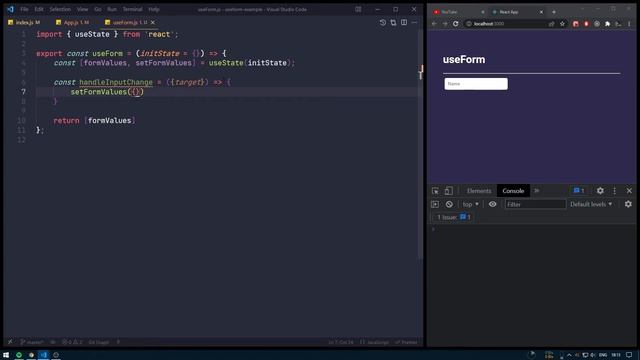Clear the console
This screenshot has width=640, height=360.
pos(449,204)
